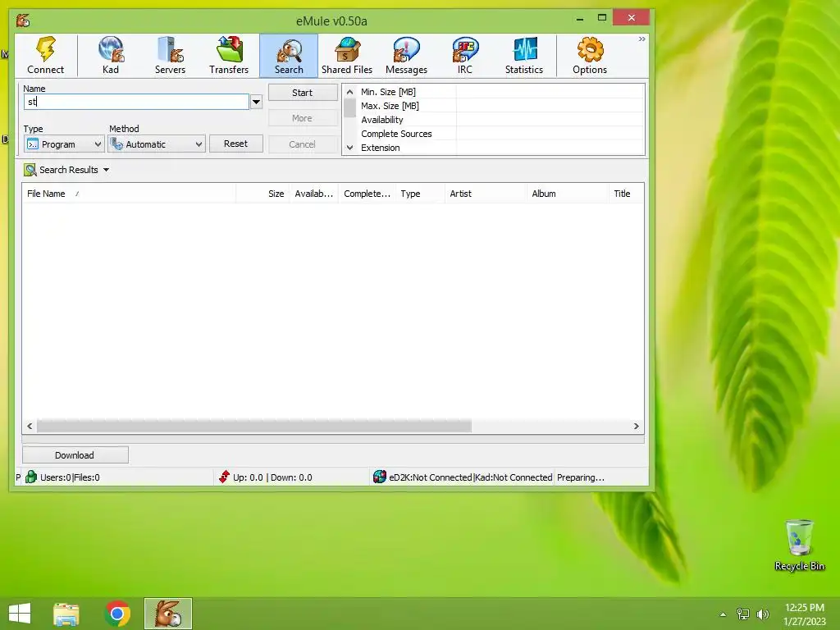The image size is (840, 630).
Task: Open the Messages view
Action: tap(406, 56)
